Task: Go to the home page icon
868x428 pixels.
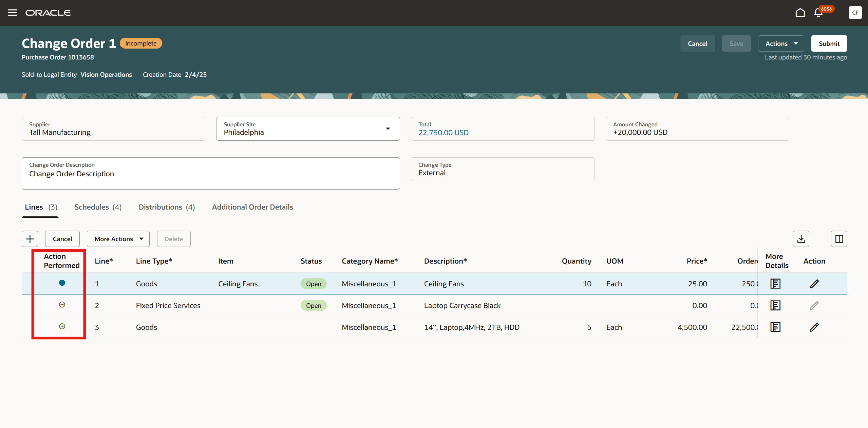Action: 800,13
